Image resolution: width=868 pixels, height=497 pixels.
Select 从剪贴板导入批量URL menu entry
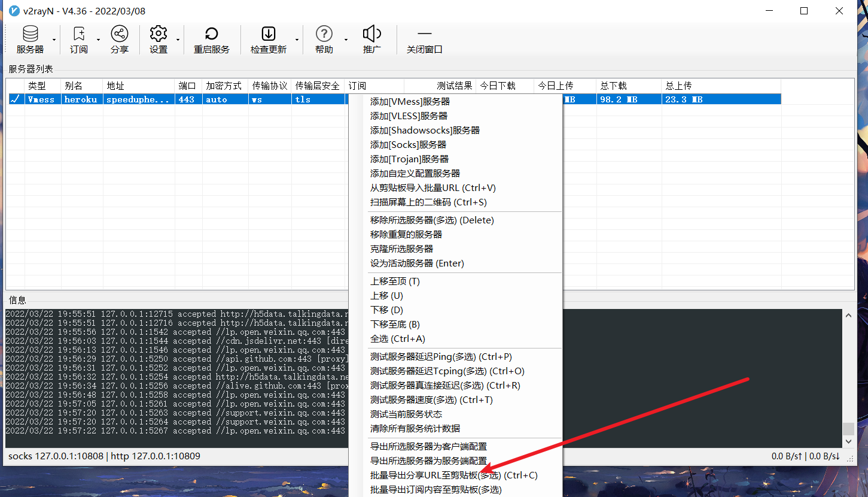pyautogui.click(x=455, y=188)
